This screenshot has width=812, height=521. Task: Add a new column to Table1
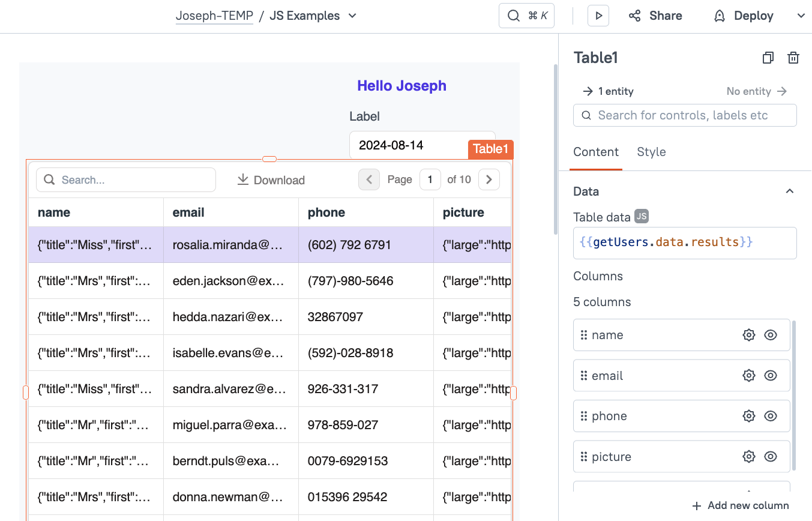pyautogui.click(x=739, y=505)
